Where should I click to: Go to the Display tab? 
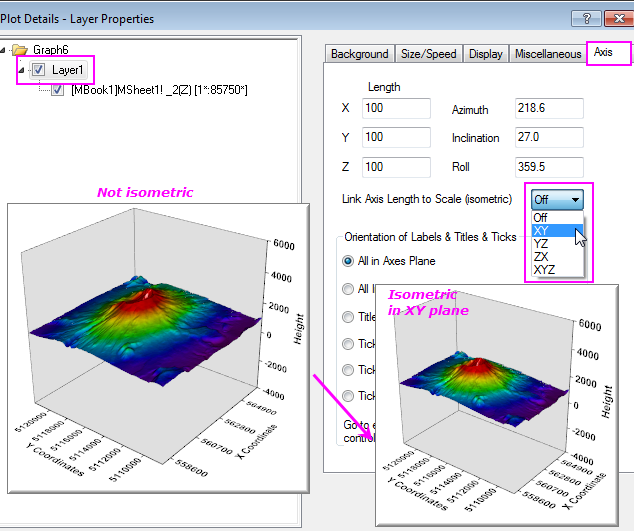(485, 54)
